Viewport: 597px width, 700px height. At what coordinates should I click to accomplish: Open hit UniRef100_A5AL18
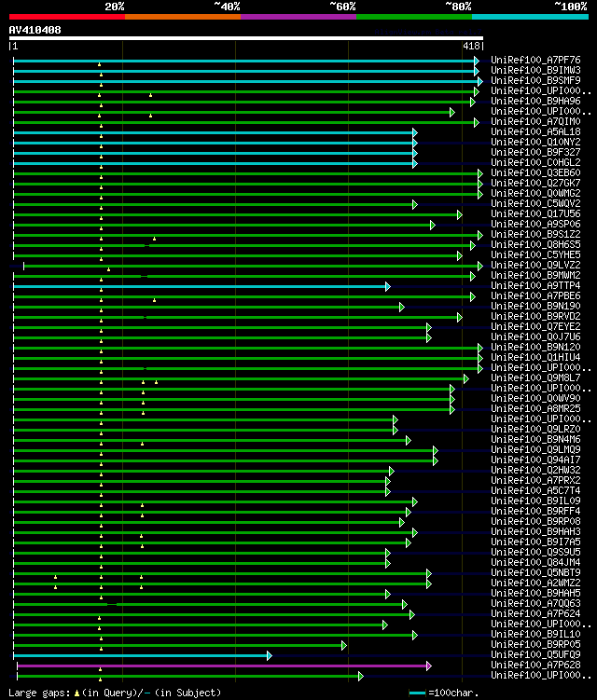pos(535,131)
